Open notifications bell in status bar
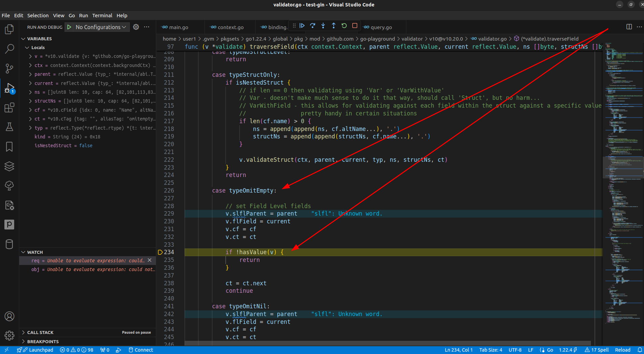 point(640,350)
